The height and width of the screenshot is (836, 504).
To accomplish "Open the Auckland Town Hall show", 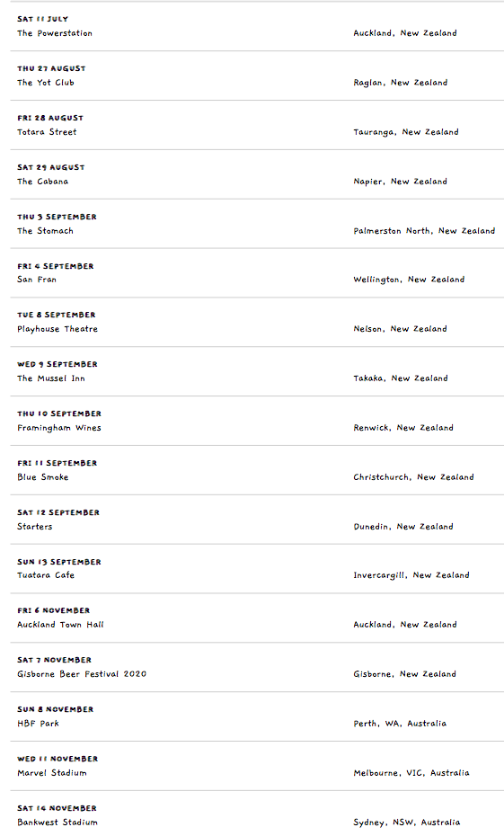I will 60,625.
